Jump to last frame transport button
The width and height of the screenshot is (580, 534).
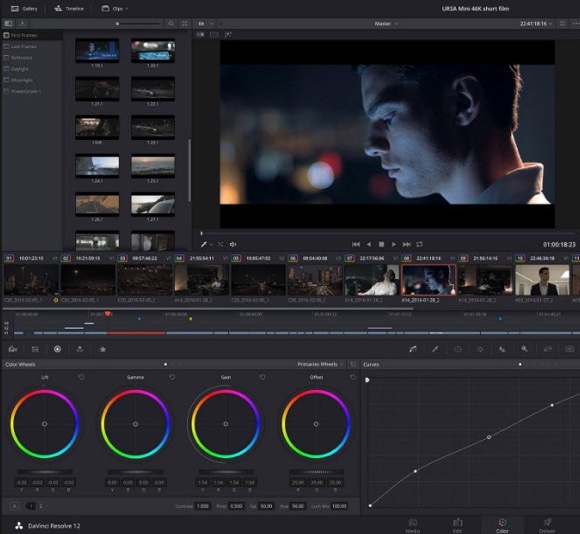pos(407,244)
